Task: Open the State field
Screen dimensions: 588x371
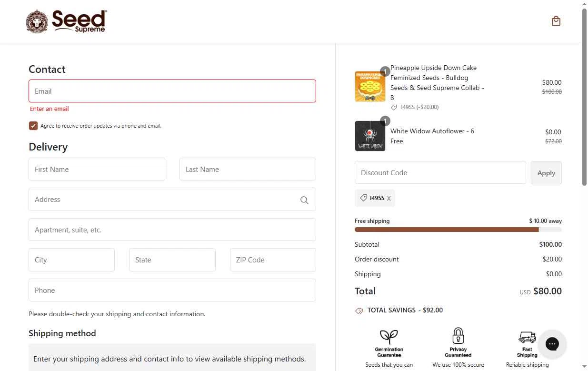Action: coord(172,260)
